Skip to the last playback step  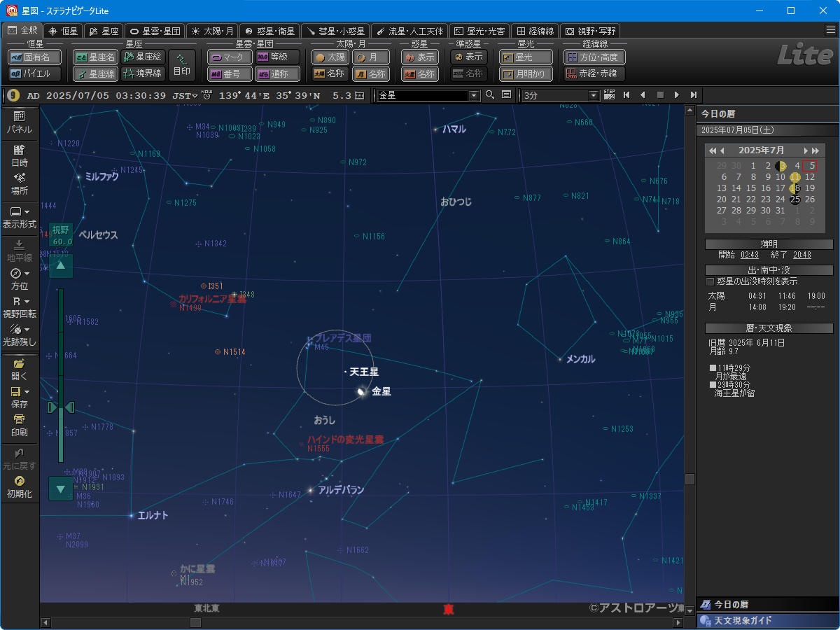click(x=693, y=95)
